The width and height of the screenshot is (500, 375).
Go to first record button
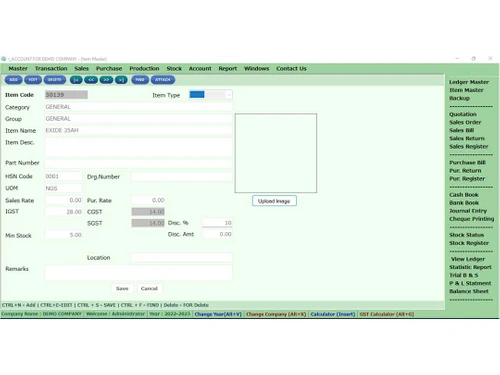click(76, 80)
